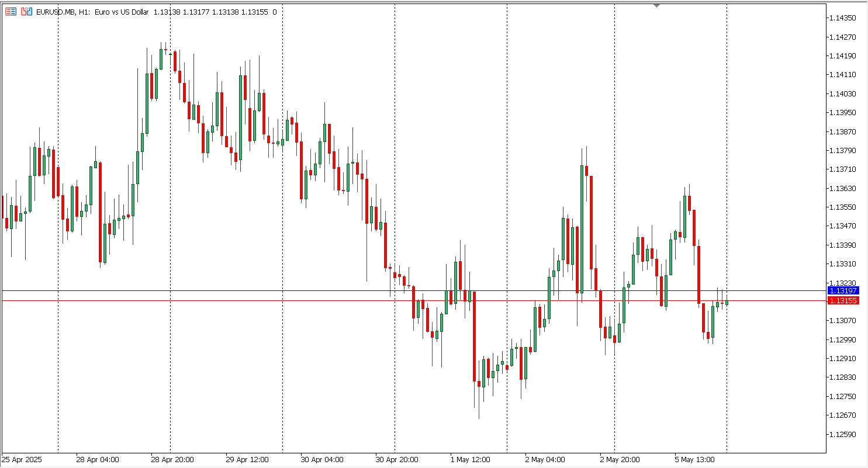Screen dimensions: 868x468
Task: Click the 1.14190 price scale label
Action: coord(844,56)
